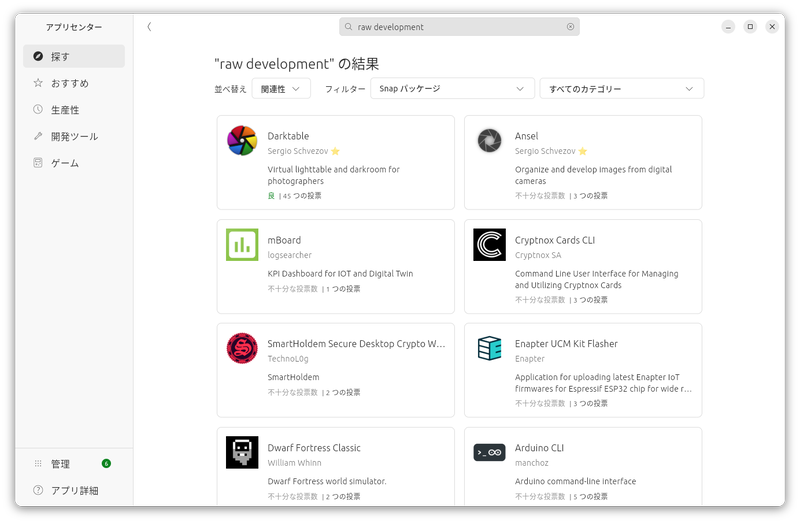800x523 pixels.
Task: Click the Cryptnox Cards CLI logo
Action: (x=489, y=244)
